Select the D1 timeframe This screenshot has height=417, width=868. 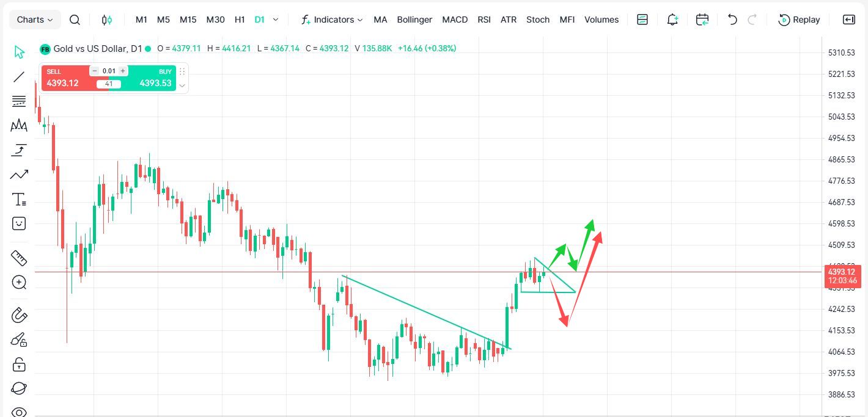[260, 20]
